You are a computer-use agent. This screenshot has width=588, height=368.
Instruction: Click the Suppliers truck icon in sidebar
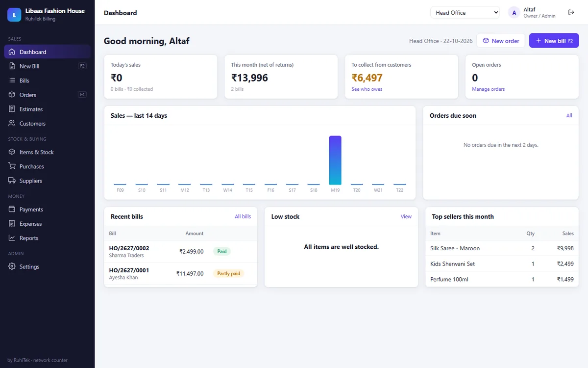click(x=12, y=181)
